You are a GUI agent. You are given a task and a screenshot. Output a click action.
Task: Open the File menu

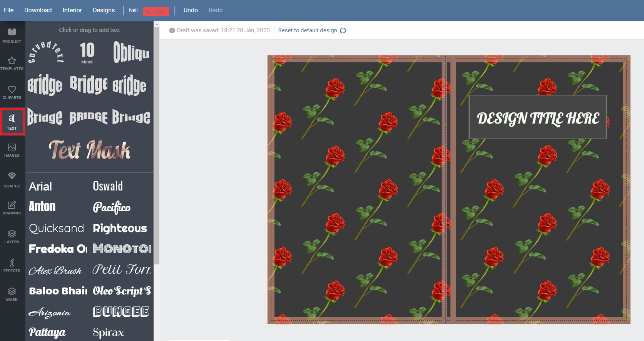tap(8, 10)
